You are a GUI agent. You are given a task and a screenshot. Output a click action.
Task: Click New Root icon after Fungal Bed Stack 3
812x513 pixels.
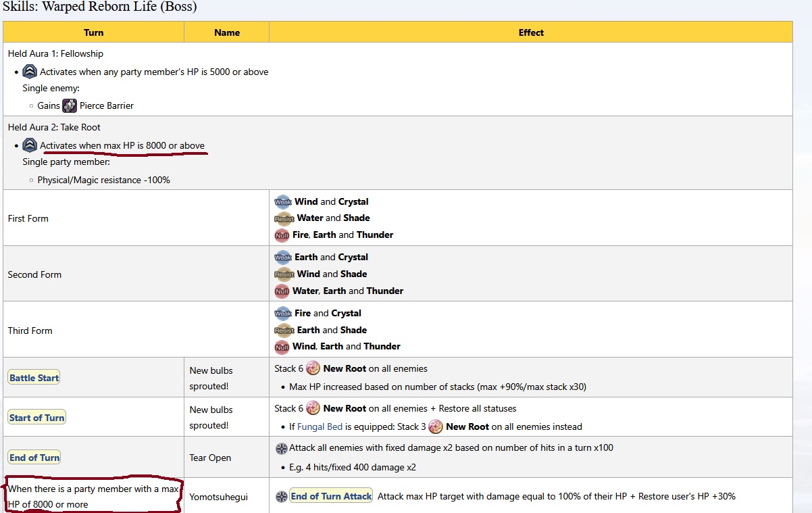point(436,426)
